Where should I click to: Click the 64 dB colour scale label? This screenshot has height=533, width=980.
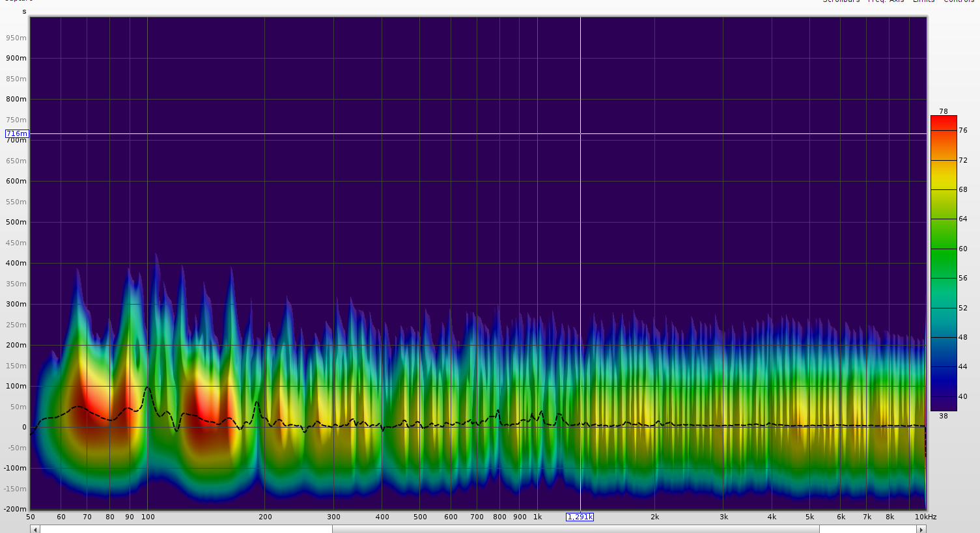click(963, 219)
